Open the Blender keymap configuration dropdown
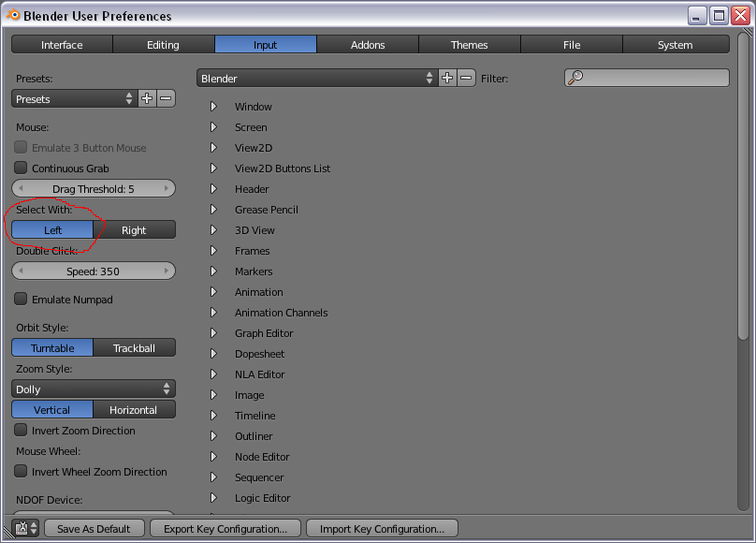Image resolution: width=756 pixels, height=543 pixels. (317, 78)
